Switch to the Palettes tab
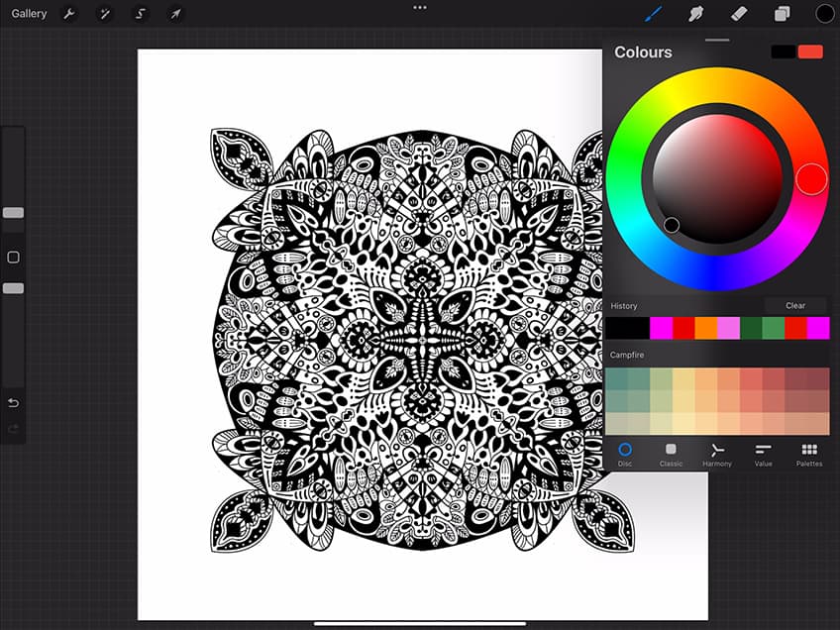This screenshot has width=840, height=630. coord(809,455)
